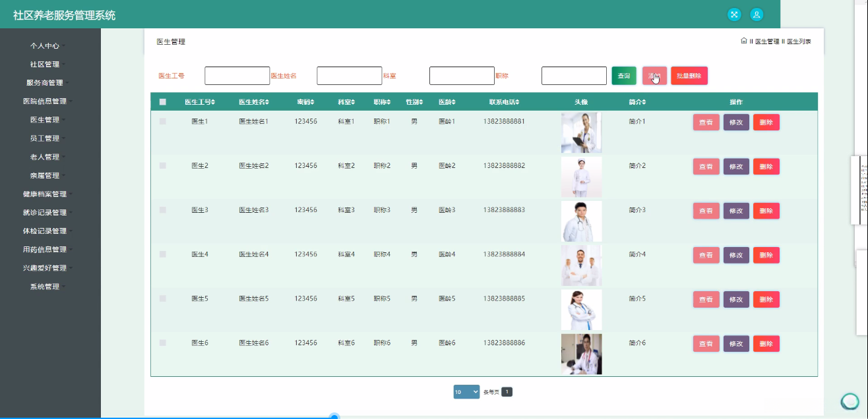Click the pink 添加 button
The width and height of the screenshot is (868, 419).
(654, 76)
